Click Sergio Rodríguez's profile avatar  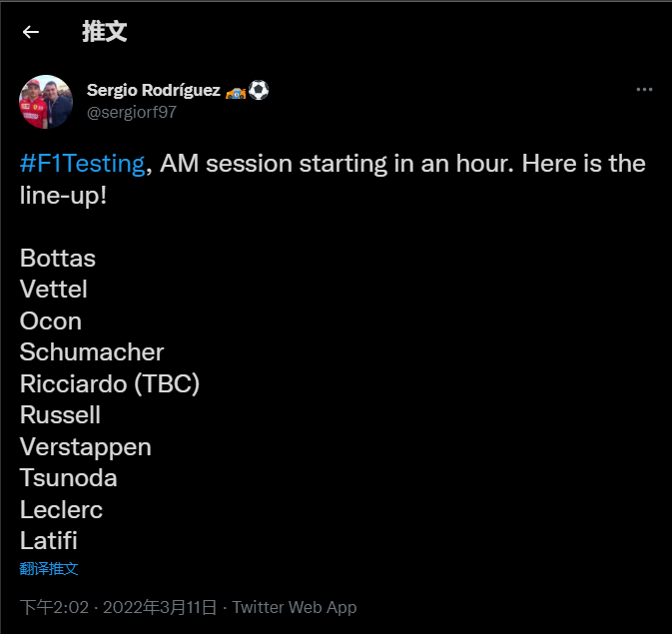point(46,101)
